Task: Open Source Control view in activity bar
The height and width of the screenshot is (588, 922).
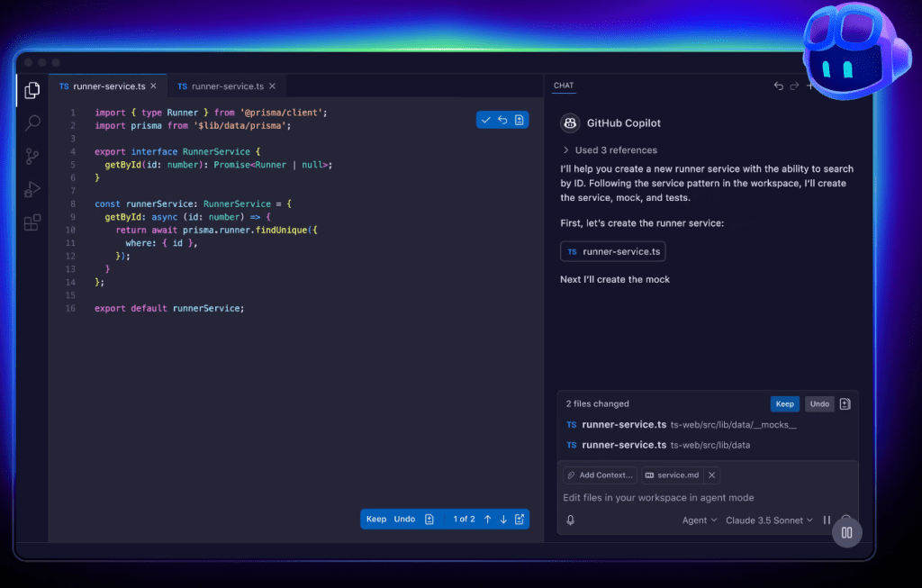Action: [x=32, y=156]
